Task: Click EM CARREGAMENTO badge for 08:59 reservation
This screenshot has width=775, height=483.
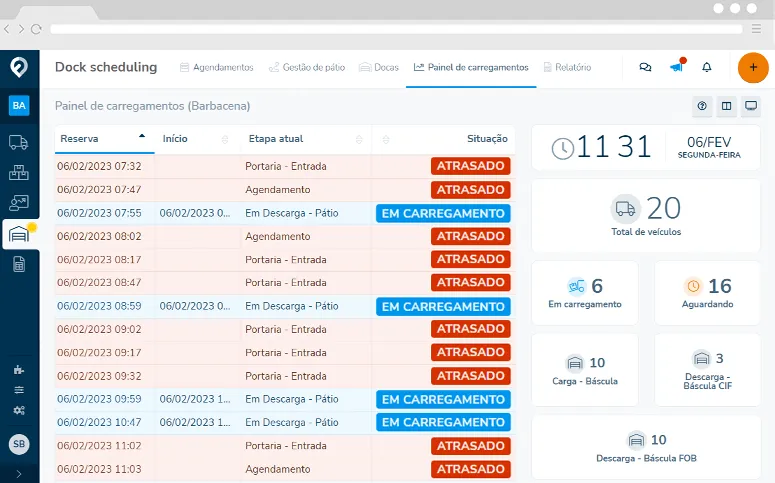Action: [443, 307]
